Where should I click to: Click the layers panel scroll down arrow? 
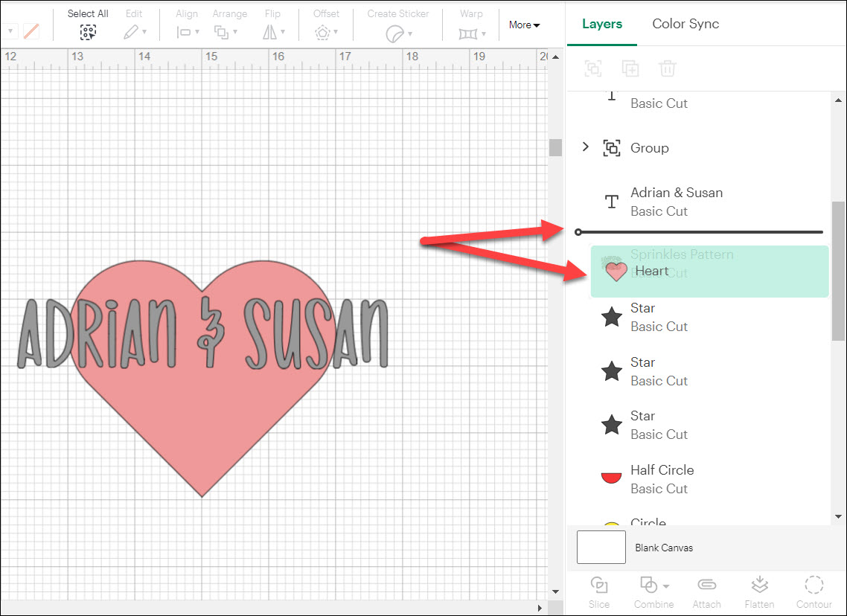[839, 516]
